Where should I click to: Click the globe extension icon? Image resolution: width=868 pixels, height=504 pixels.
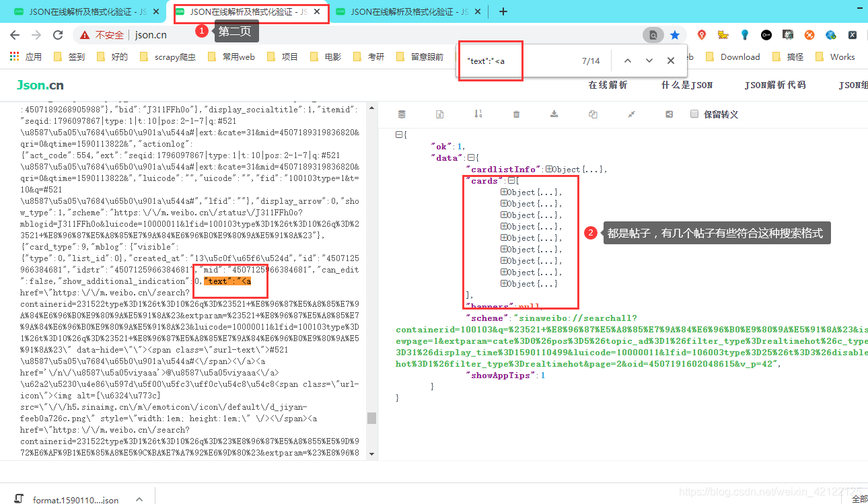pyautogui.click(x=831, y=35)
